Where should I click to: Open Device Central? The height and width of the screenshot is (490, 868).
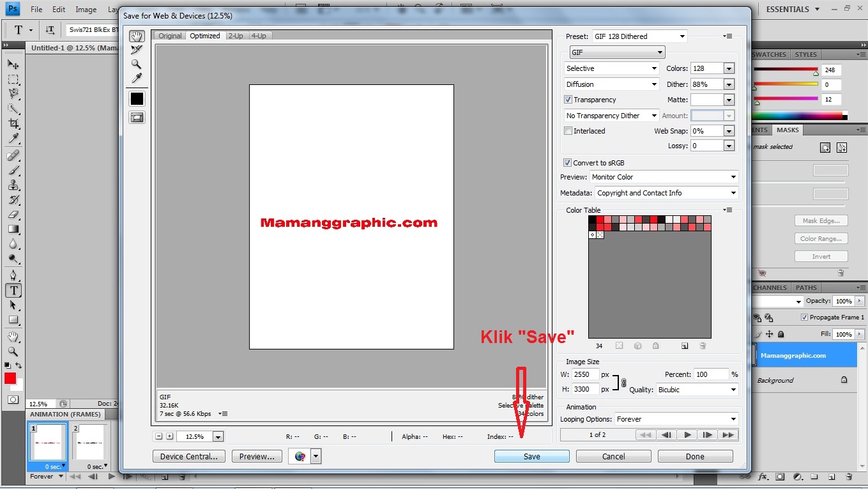click(188, 456)
